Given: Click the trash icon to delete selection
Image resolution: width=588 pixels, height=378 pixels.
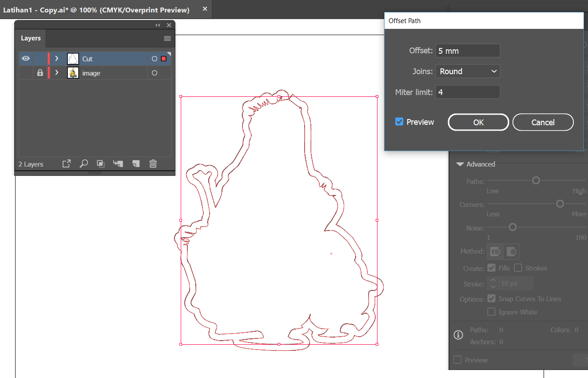Looking at the screenshot, I should (153, 163).
